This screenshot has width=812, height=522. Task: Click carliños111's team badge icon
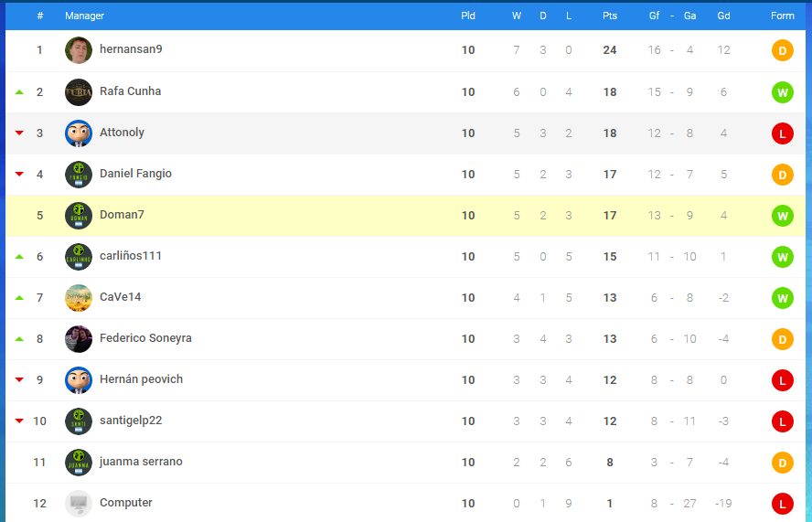pyautogui.click(x=79, y=257)
